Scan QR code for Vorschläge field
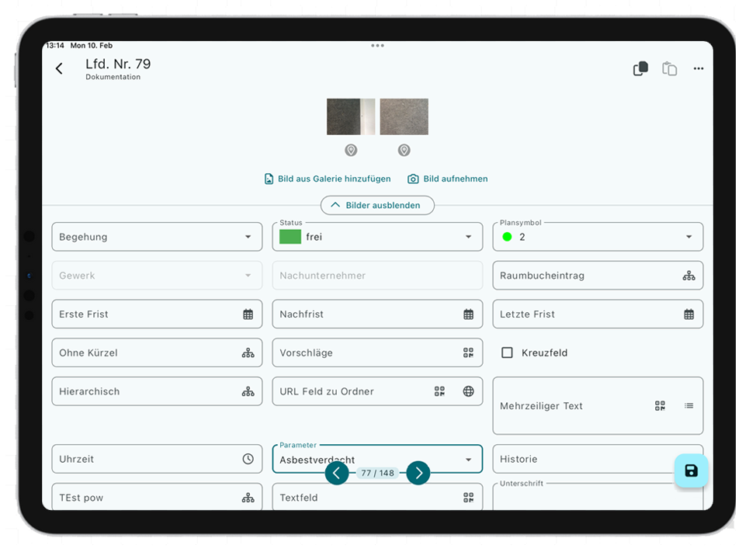756x559 pixels. [468, 352]
